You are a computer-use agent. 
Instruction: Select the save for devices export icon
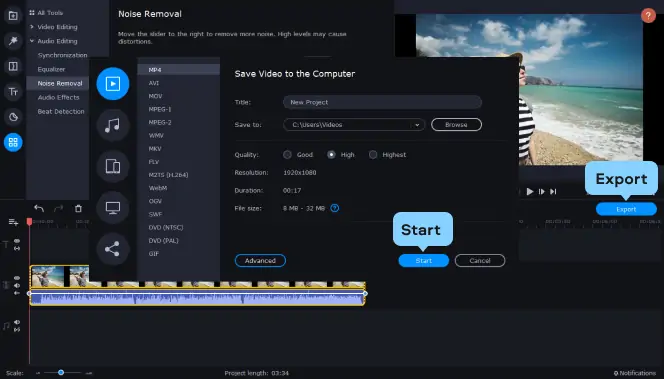pyautogui.click(x=112, y=166)
